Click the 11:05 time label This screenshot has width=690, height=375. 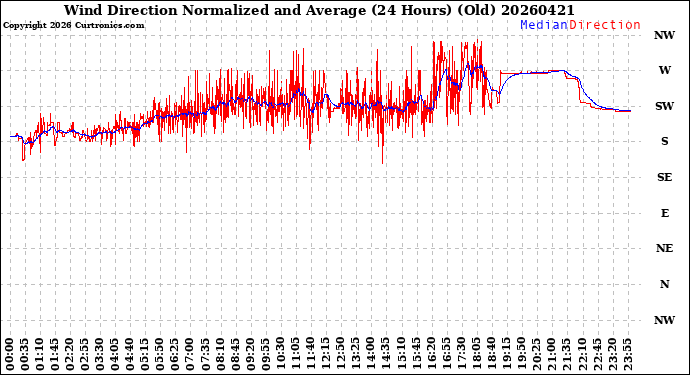pyautogui.click(x=296, y=354)
